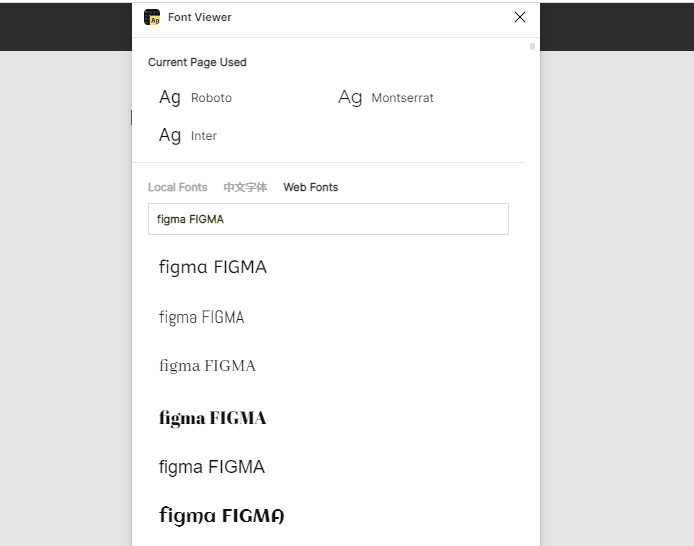694x546 pixels.
Task: Focus the preview text input field
Action: pos(328,219)
